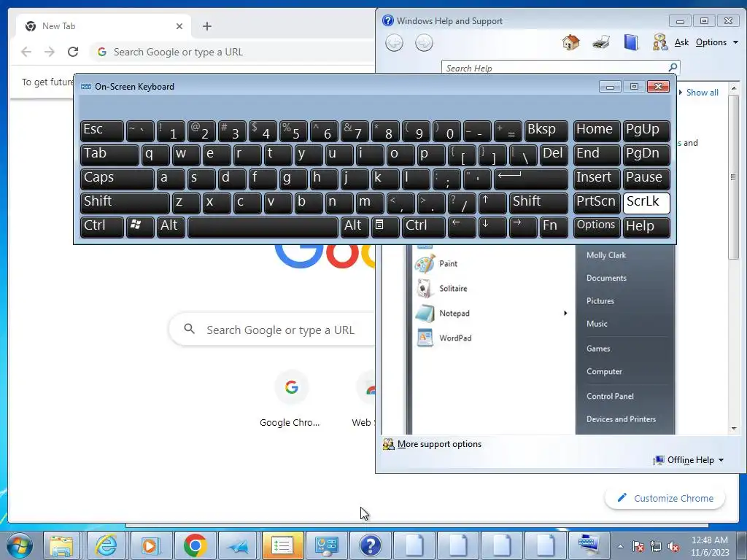The image size is (747, 560).
Task: Open Windows Explorer from the taskbar
Action: [61, 545]
